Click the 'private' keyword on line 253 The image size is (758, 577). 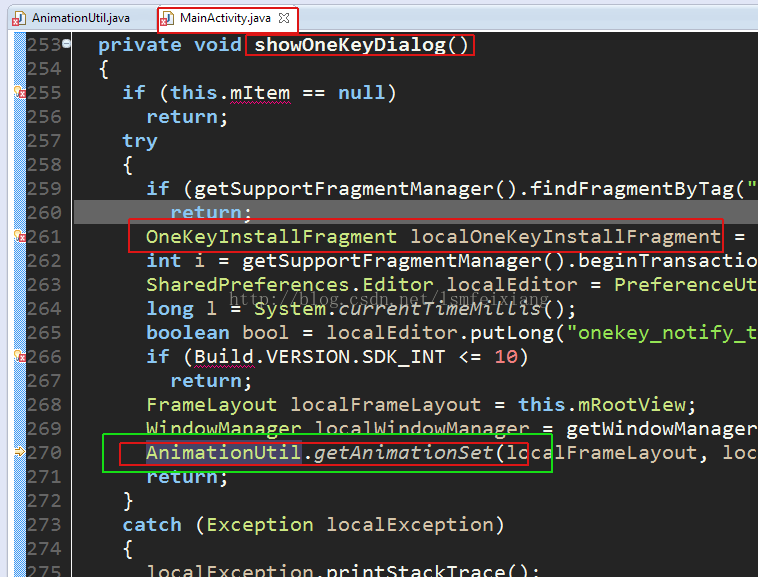140,45
